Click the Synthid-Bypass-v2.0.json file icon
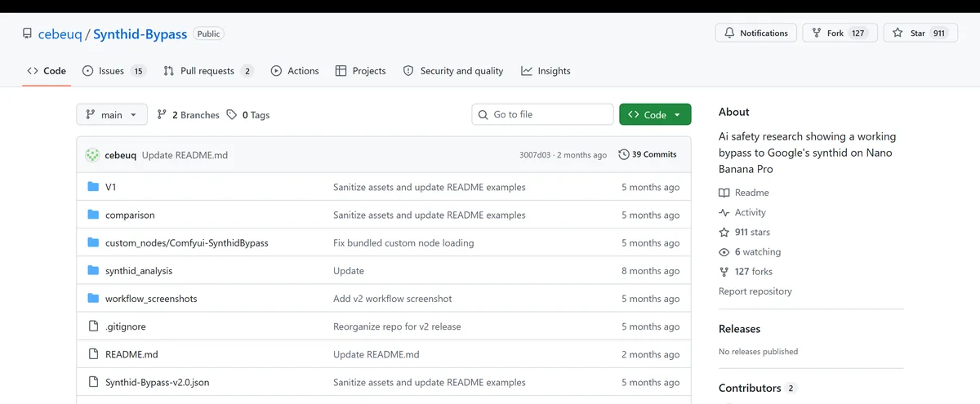Image resolution: width=980 pixels, height=404 pixels. [92, 382]
